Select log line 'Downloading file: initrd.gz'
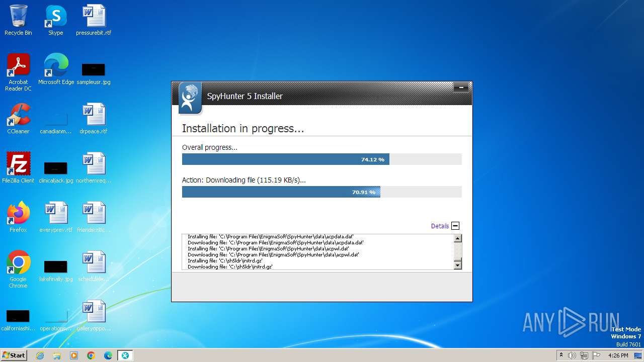This screenshot has width=644, height=362. pos(230,267)
